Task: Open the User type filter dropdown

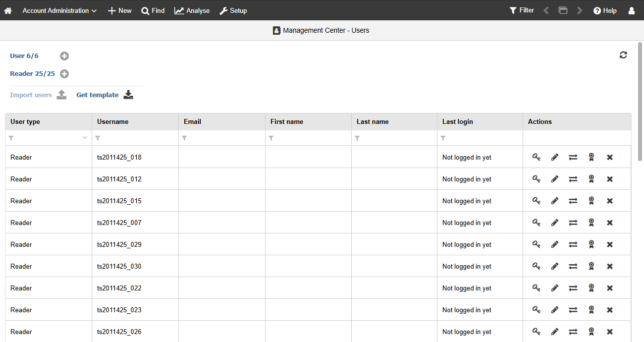Action: tap(85, 138)
